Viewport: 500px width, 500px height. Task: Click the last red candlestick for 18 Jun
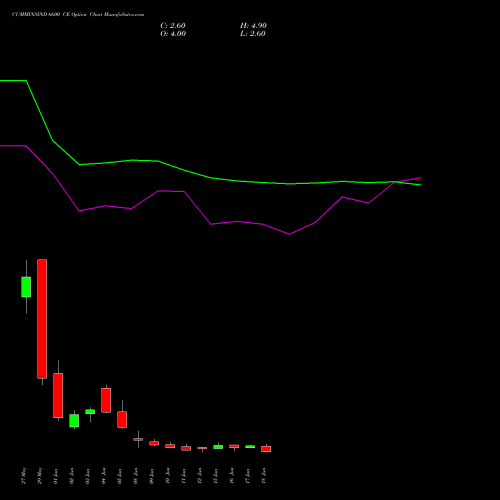[x=266, y=449]
